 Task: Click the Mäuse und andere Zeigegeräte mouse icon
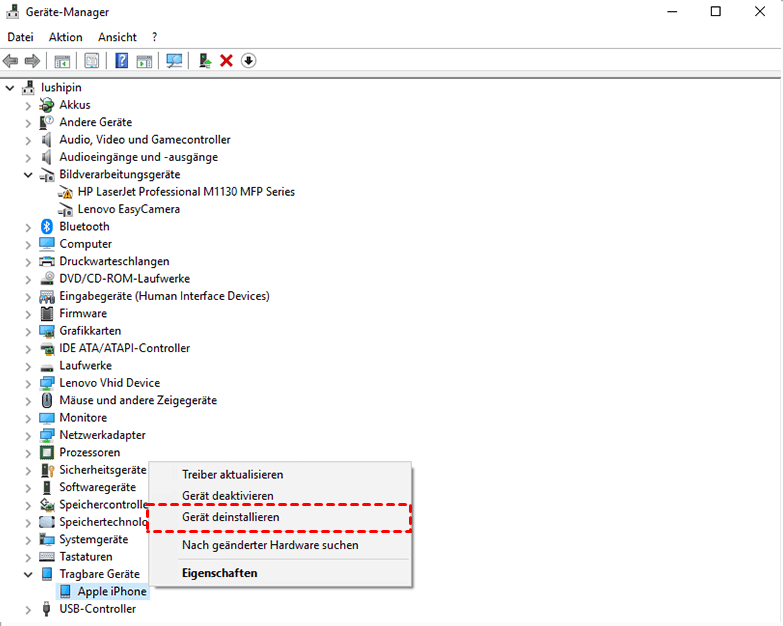[x=47, y=400]
